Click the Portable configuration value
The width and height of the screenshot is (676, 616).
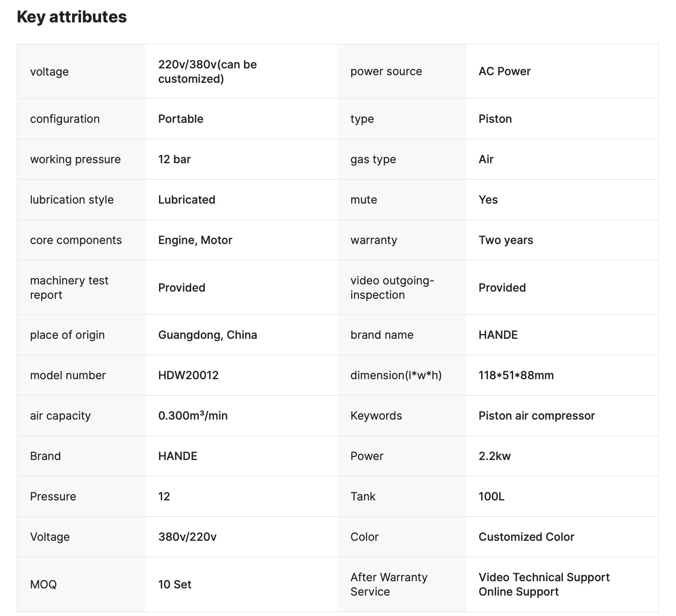click(x=180, y=119)
